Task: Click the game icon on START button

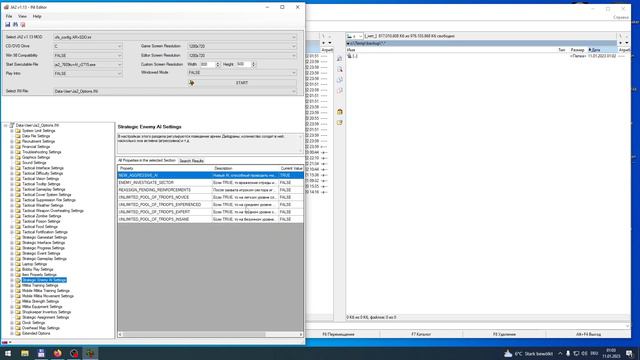Action: (x=191, y=83)
